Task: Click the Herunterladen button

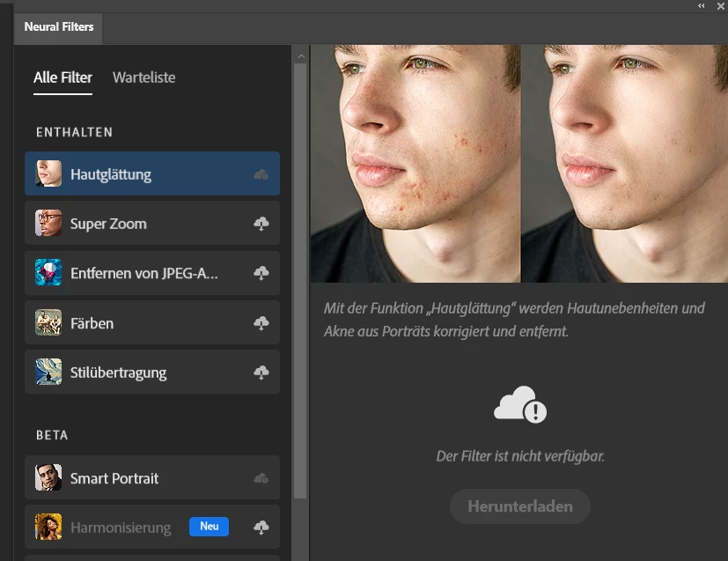Action: tap(520, 506)
